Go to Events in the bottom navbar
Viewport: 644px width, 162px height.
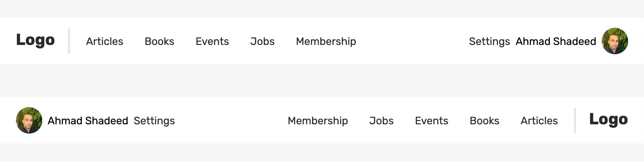(x=431, y=121)
